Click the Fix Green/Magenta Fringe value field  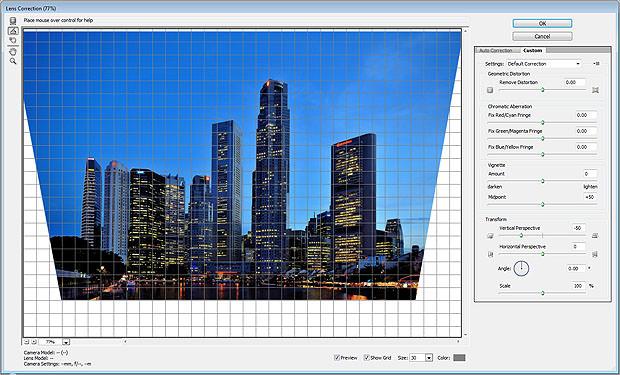586,131
